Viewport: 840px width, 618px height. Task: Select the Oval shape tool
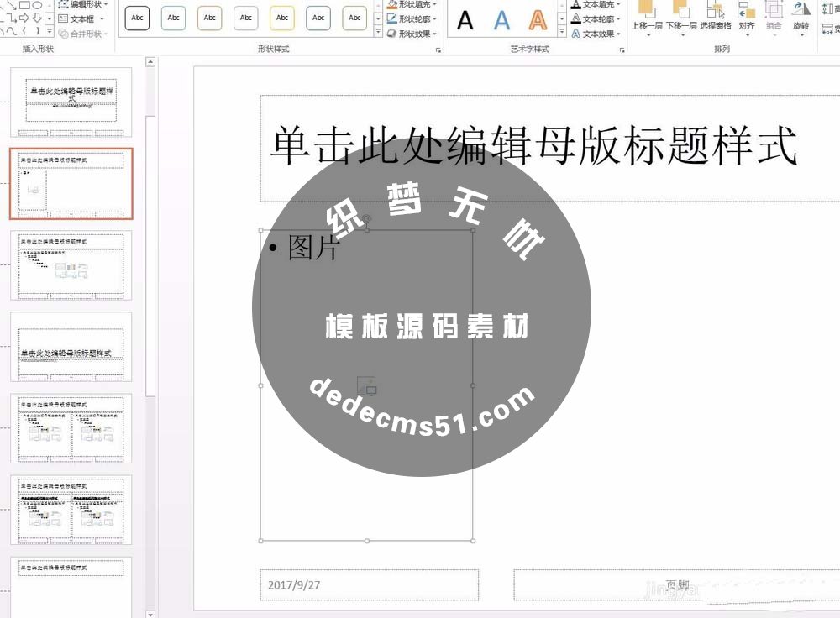[37, 5]
